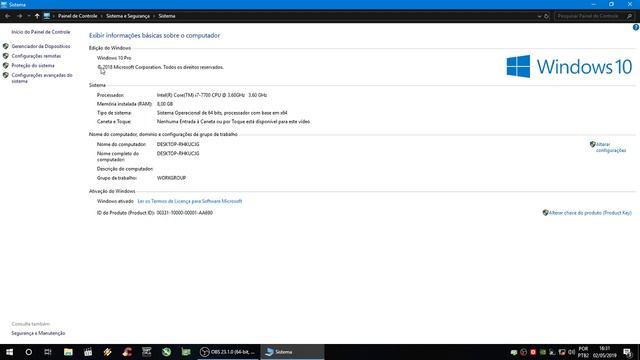This screenshot has height=360, width=640.
Task: Open Configurações remotas
Action: pyautogui.click(x=36, y=56)
